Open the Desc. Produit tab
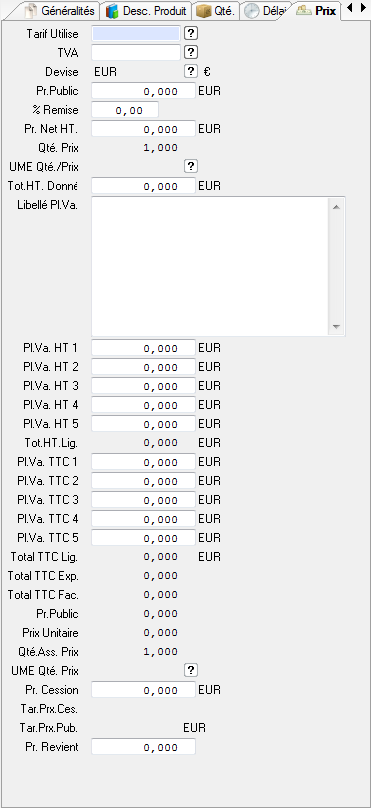The image size is (371, 808). click(146, 10)
